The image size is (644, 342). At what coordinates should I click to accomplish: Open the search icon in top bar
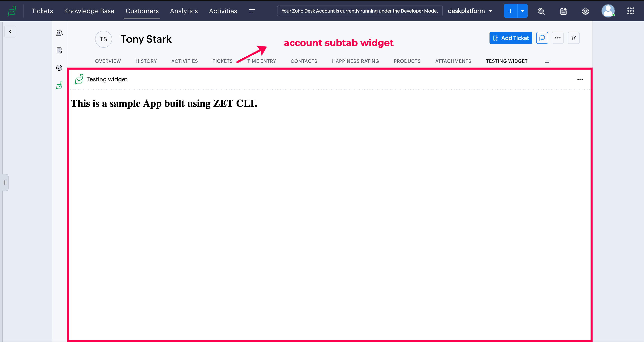(x=541, y=11)
